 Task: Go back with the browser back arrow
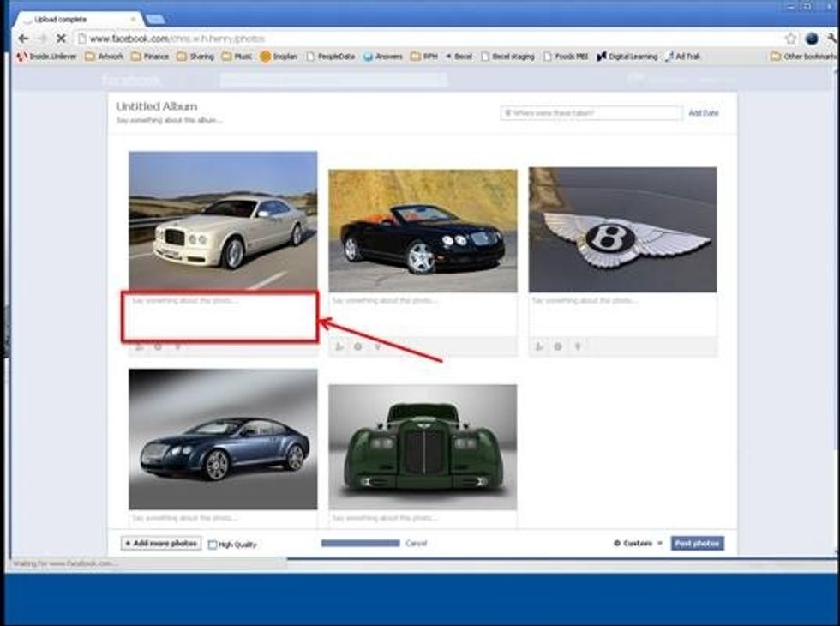(x=23, y=39)
